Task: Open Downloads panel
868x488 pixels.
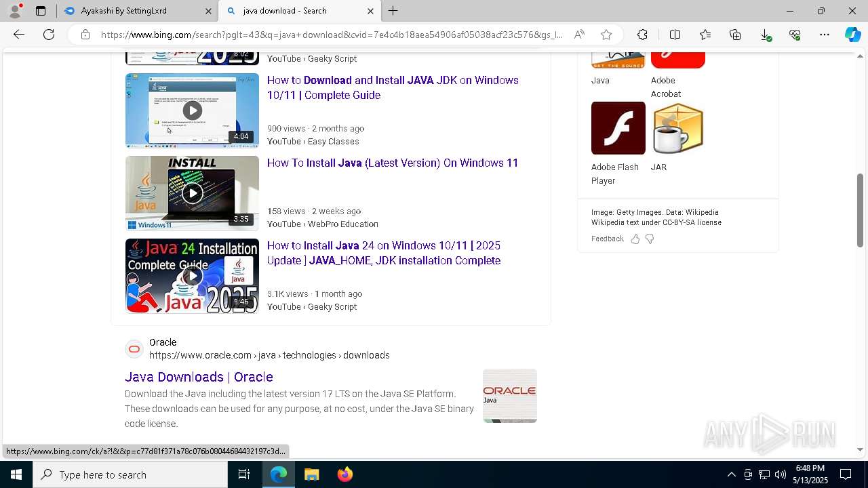Action: [x=765, y=35]
